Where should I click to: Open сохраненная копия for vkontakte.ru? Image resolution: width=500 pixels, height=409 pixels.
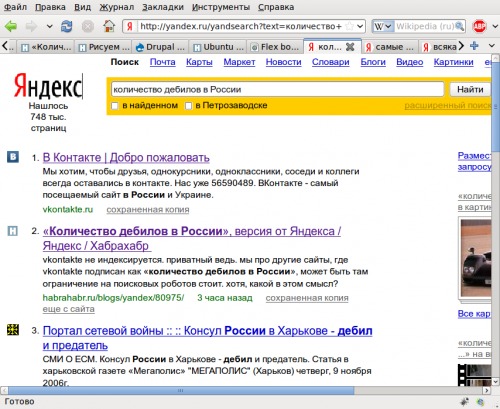click(x=148, y=210)
